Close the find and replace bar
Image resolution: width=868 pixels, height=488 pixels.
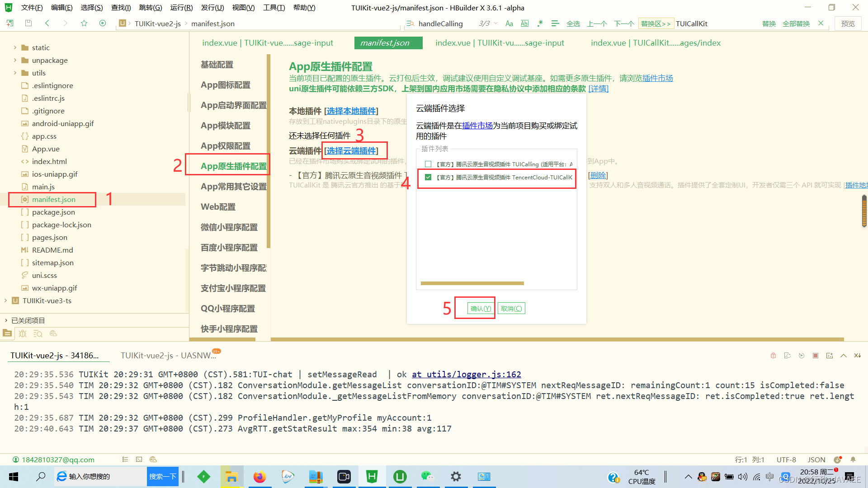821,23
